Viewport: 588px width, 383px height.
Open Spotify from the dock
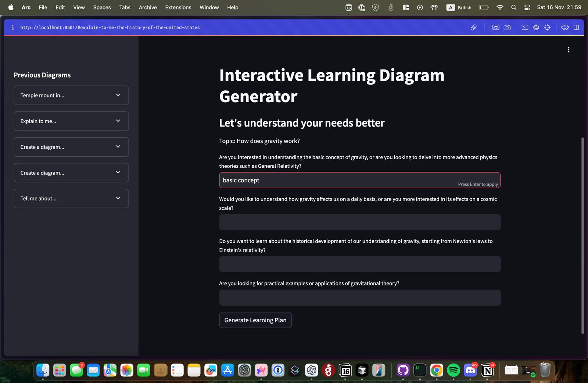[x=453, y=370]
